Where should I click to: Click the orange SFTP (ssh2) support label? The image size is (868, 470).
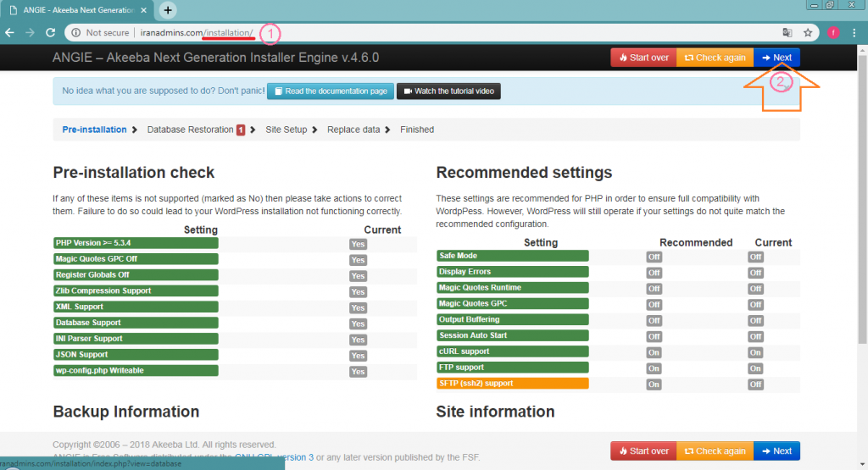[512, 383]
